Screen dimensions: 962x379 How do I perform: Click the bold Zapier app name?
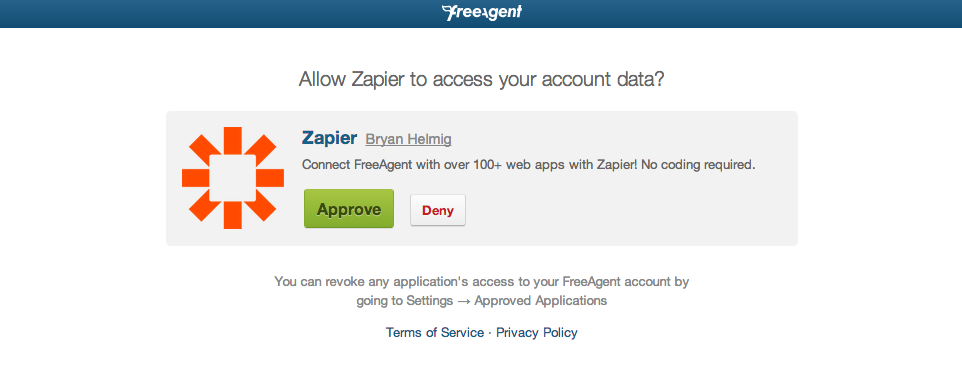(329, 138)
